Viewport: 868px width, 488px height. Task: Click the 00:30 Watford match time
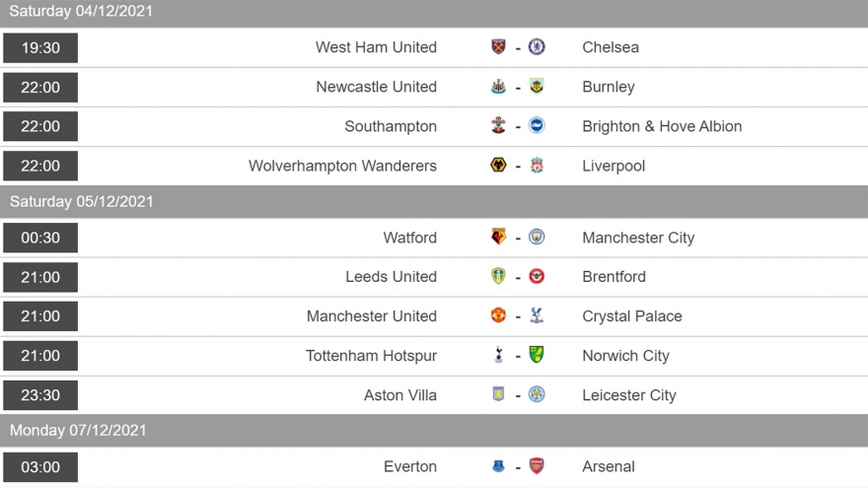(x=40, y=238)
